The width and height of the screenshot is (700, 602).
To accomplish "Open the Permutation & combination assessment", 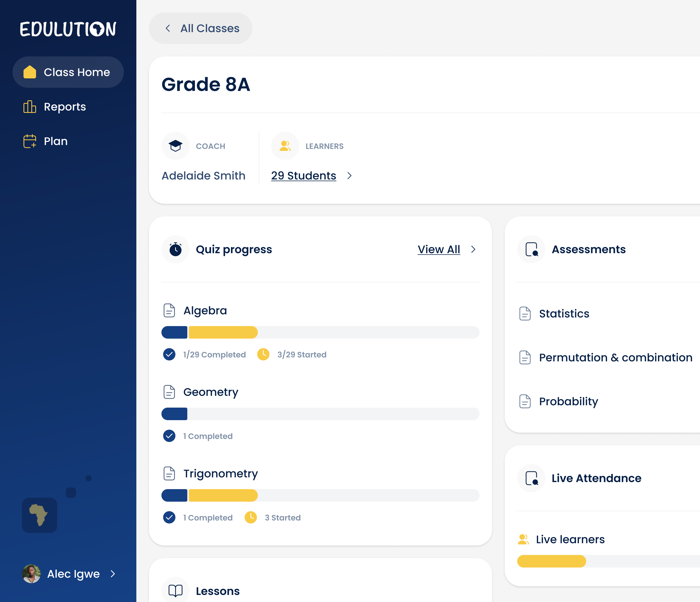I will tap(615, 358).
